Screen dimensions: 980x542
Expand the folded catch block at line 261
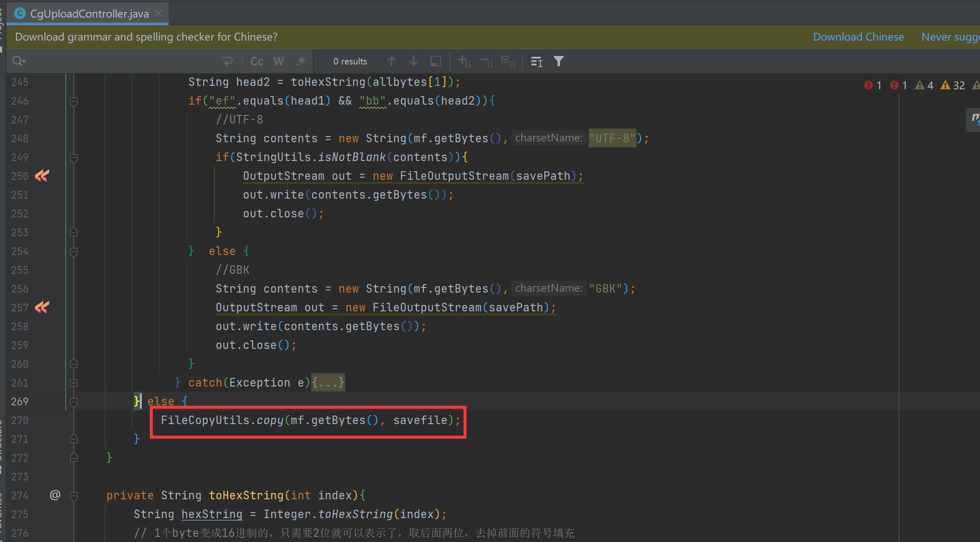(74, 383)
